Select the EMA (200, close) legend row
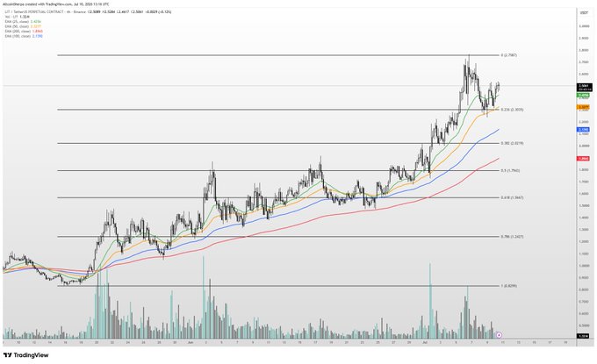 pyautogui.click(x=24, y=32)
